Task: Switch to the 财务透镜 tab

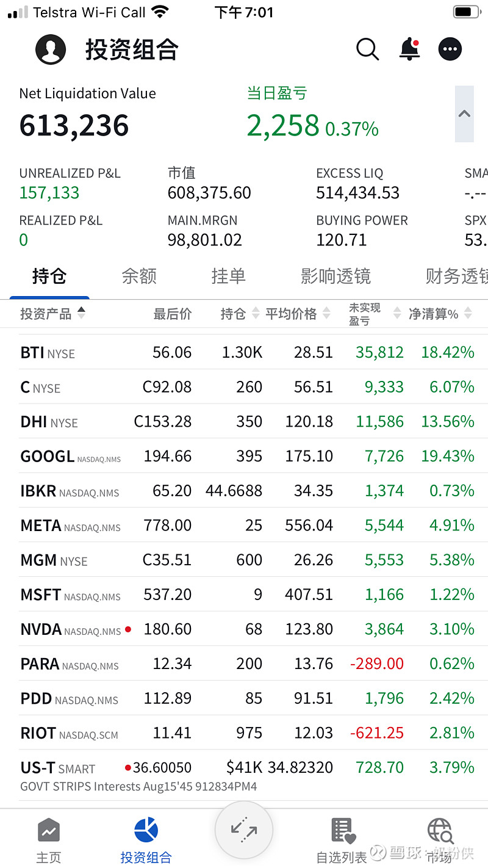Action: [456, 277]
